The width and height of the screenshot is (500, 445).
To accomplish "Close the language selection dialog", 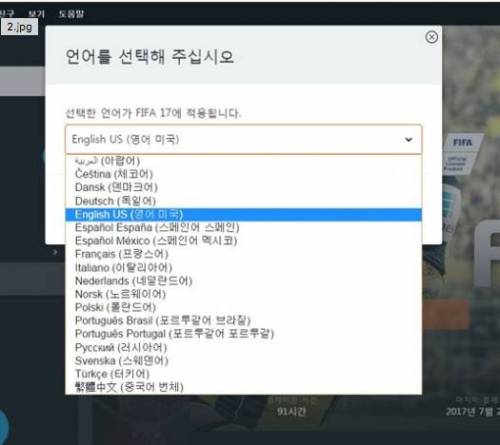I will 432,37.
